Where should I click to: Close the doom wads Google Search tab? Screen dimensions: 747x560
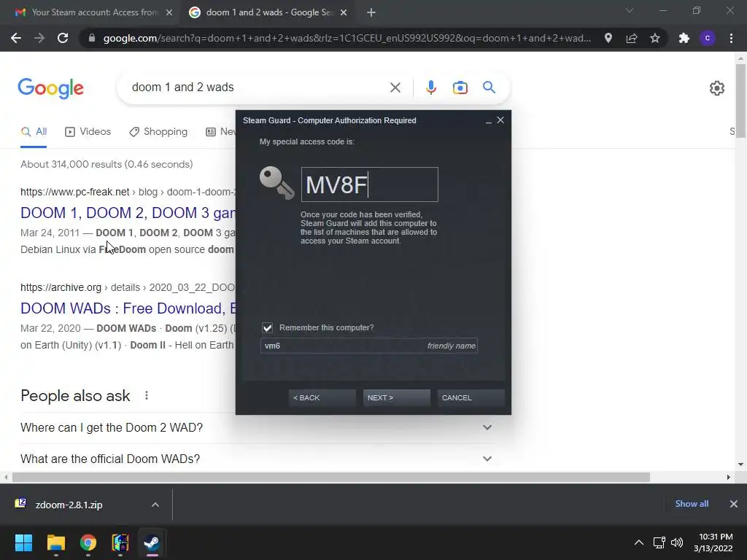tap(344, 13)
